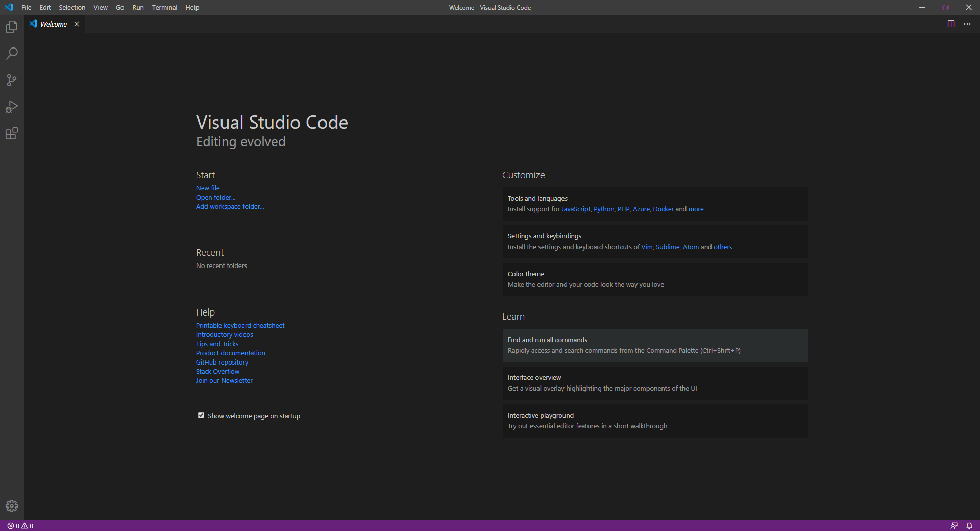Open the Help menu

192,7
